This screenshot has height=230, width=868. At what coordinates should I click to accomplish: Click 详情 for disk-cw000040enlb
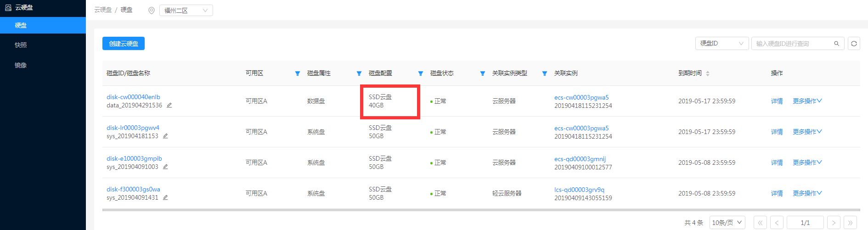pos(777,101)
